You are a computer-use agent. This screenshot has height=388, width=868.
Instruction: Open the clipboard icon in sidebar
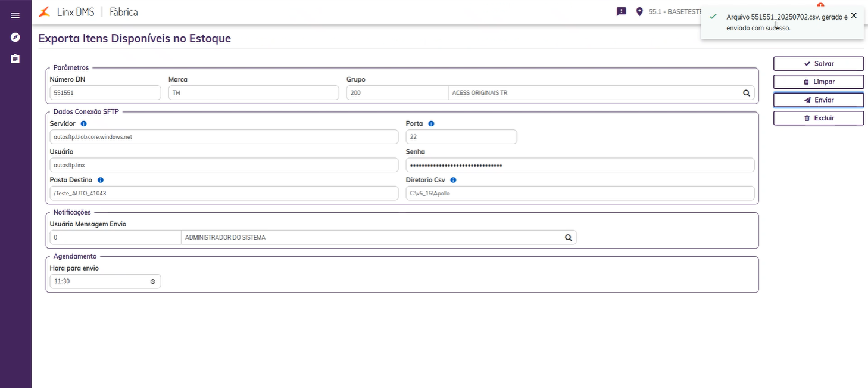(15, 59)
